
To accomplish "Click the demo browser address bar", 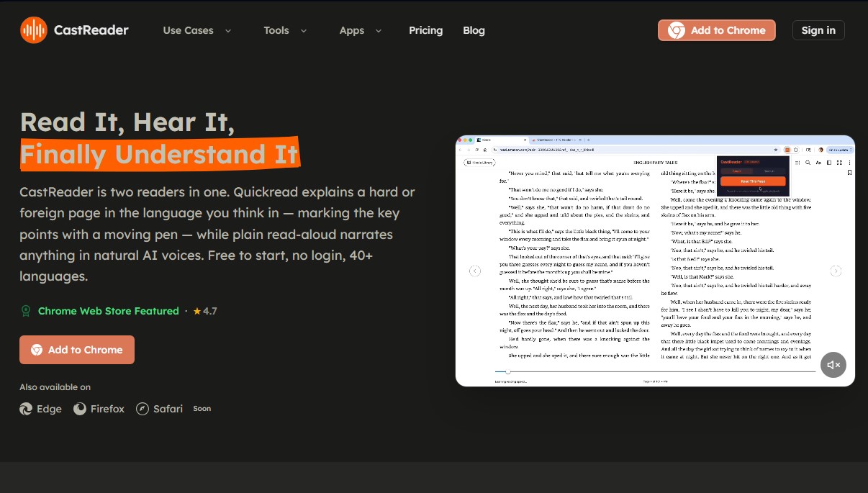I will coord(636,150).
